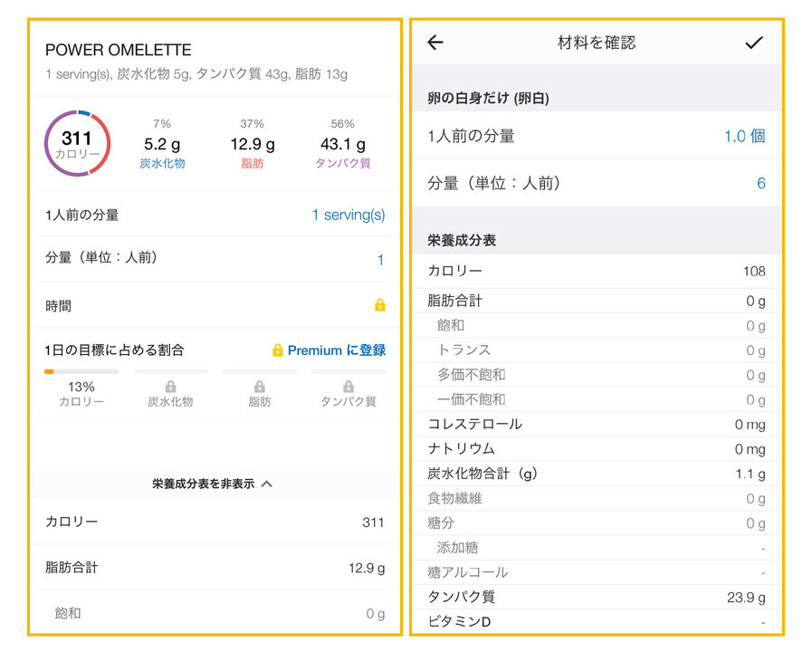Tap the lock icon above タンパク質 goal
Image resolution: width=812 pixels, height=652 pixels.
[x=349, y=387]
